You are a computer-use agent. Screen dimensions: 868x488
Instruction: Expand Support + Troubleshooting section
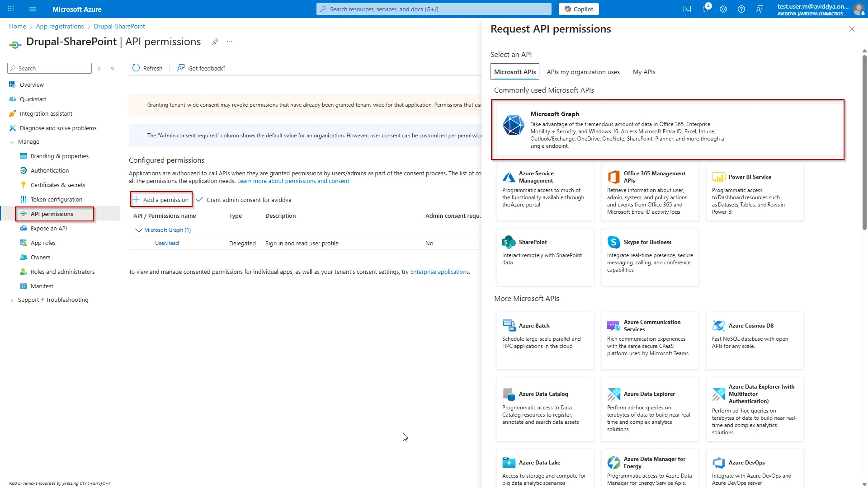(x=12, y=300)
